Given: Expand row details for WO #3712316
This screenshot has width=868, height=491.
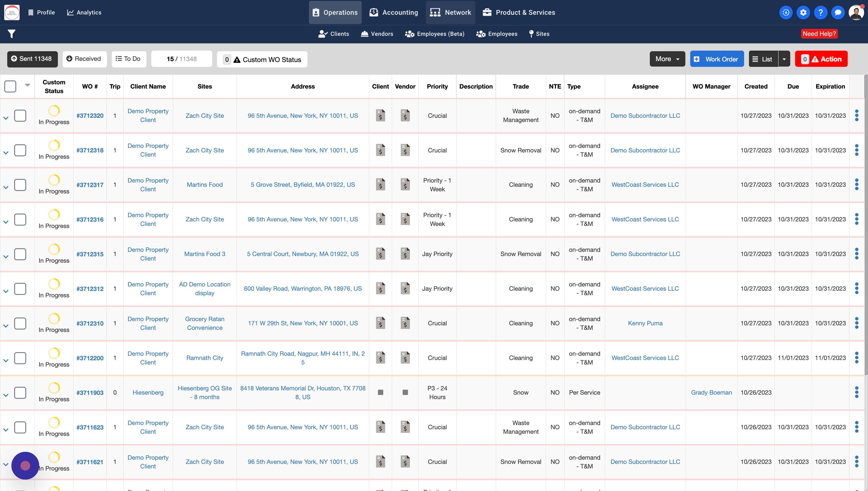Looking at the screenshot, I should pyautogui.click(x=6, y=222).
